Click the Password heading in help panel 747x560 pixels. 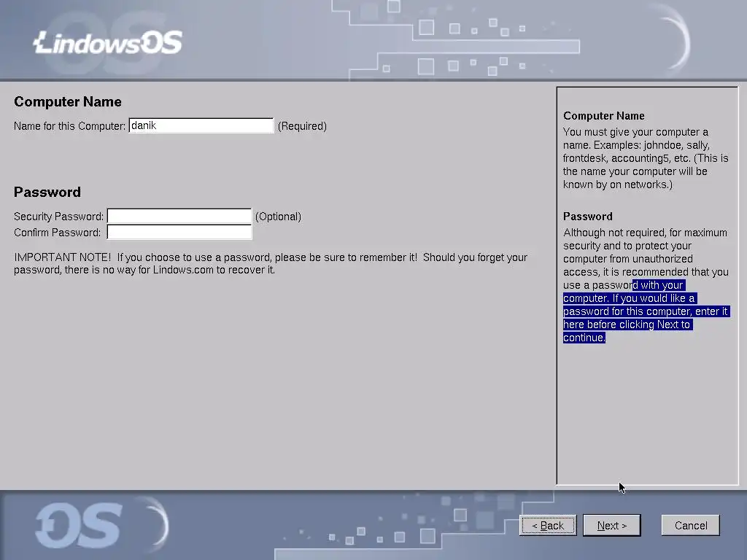(587, 216)
